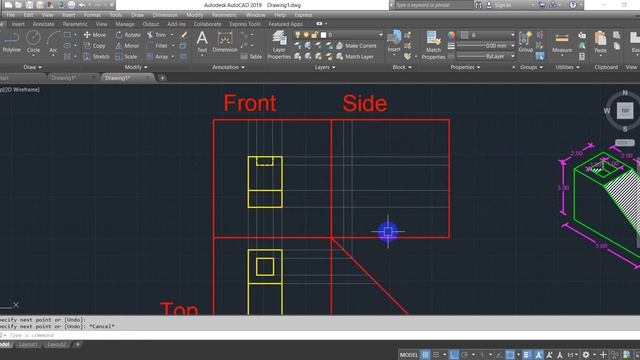Click the Move tool
This screenshot has width=640, height=360.
pyautogui.click(x=95, y=35)
